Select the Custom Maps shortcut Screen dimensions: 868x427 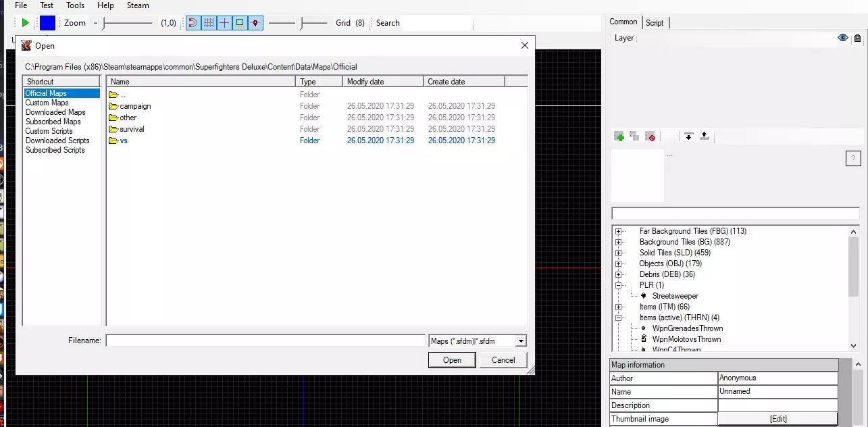click(47, 103)
